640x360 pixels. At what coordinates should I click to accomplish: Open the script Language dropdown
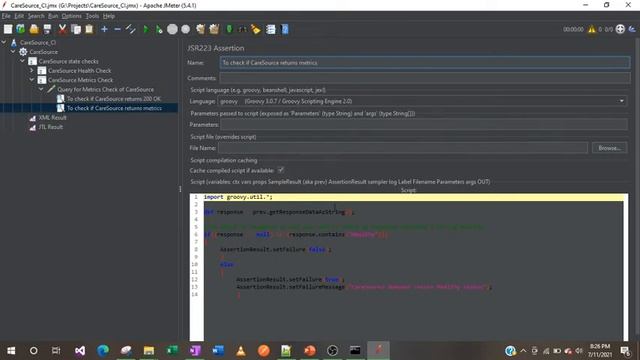622,101
